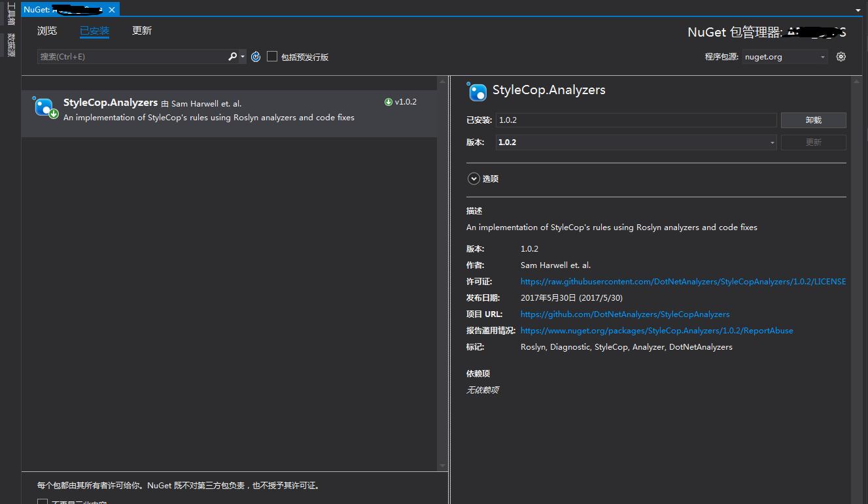868x504 pixels.
Task: Select the StyleCop.Analyzers package row
Action: [229, 114]
